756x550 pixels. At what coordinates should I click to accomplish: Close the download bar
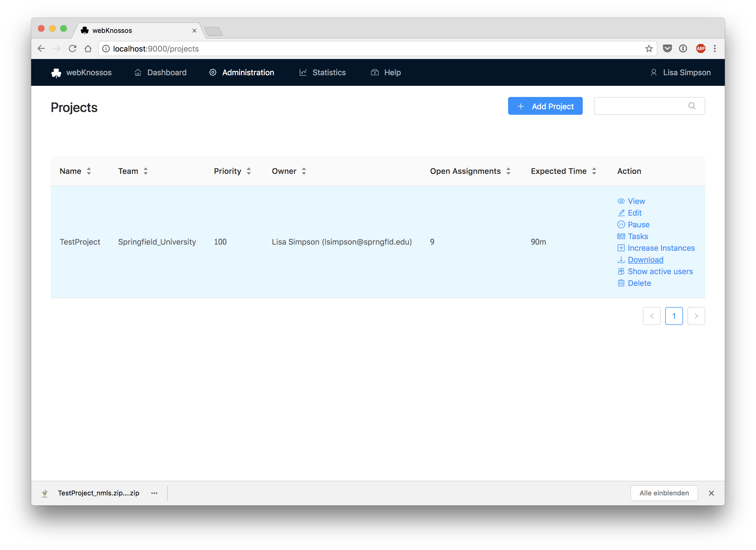click(x=711, y=493)
